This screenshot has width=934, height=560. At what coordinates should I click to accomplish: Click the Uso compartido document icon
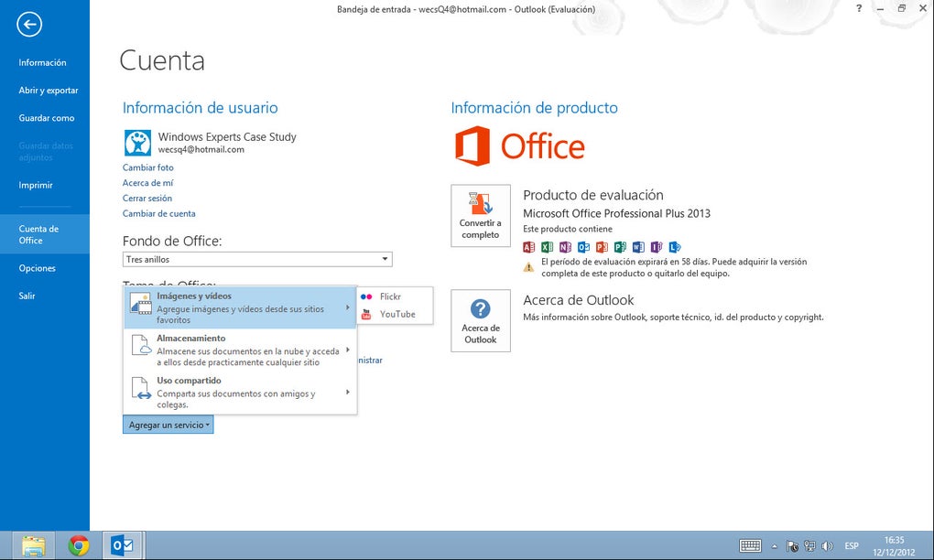coord(141,388)
